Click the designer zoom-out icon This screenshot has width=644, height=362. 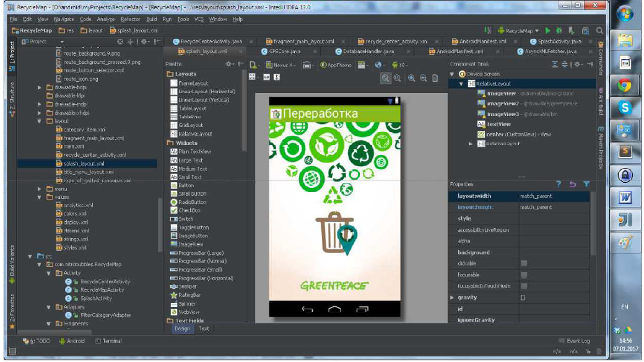423,78
